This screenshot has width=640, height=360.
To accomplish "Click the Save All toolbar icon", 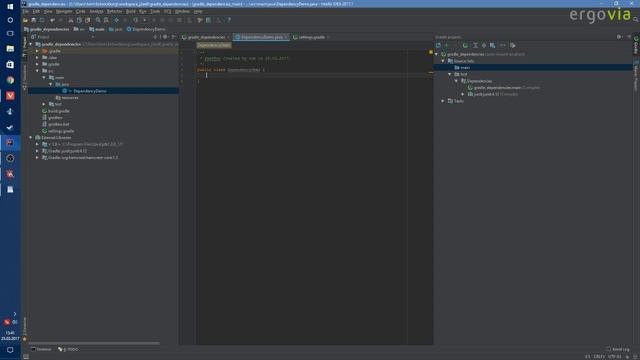I will coord(33,20).
